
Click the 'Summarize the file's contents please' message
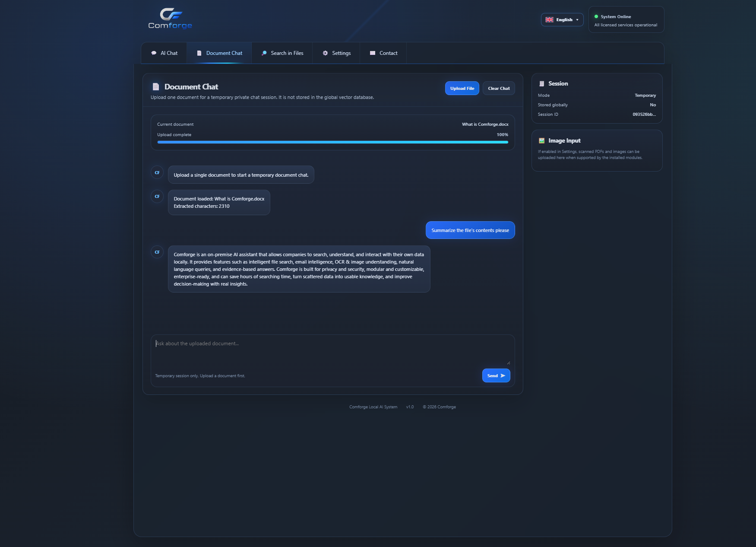[x=470, y=230]
